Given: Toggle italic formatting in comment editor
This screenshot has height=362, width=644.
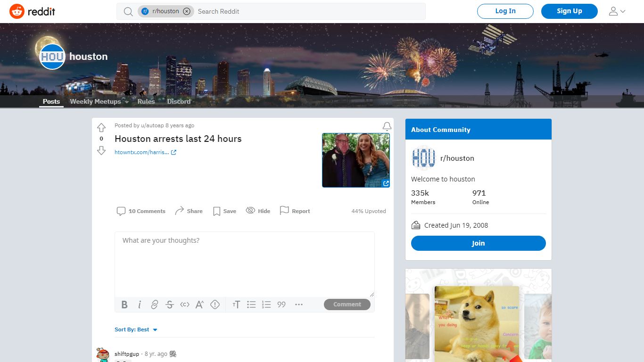Looking at the screenshot, I should point(140,304).
